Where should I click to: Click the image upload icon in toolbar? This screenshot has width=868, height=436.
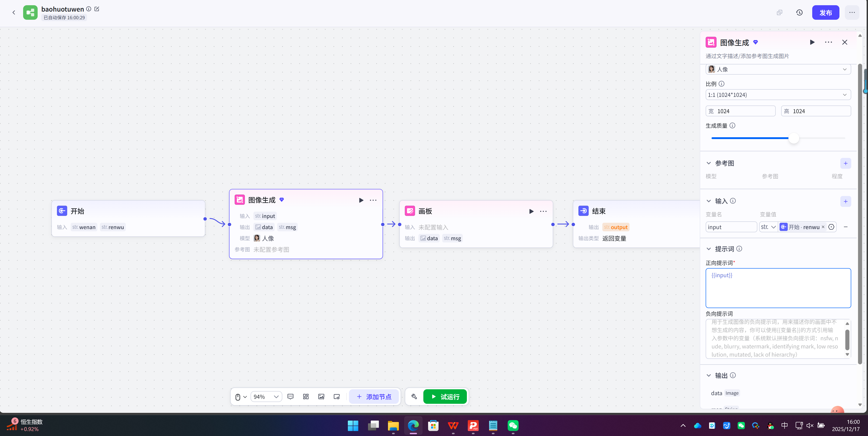(321, 397)
